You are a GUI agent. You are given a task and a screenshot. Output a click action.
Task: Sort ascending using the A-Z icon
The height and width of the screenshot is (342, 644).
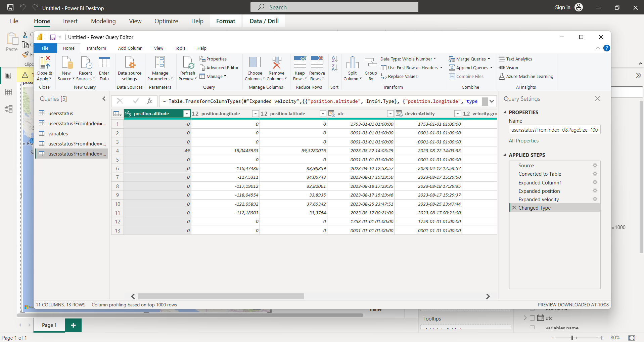334,59
